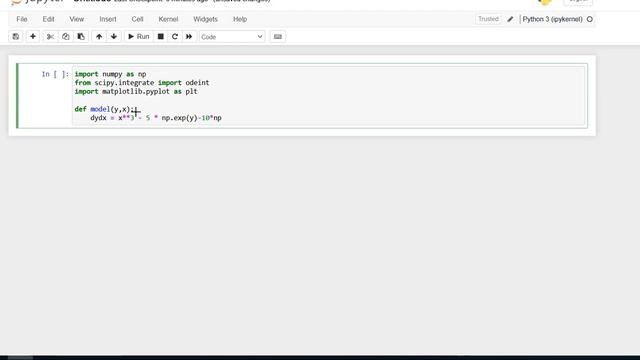Image resolution: width=640 pixels, height=360 pixels.
Task: Open the Edit menu
Action: coord(48,19)
